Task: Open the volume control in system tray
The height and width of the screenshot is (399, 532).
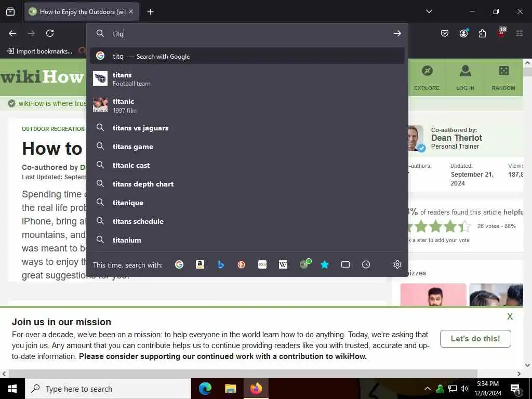Action: pyautogui.click(x=464, y=389)
